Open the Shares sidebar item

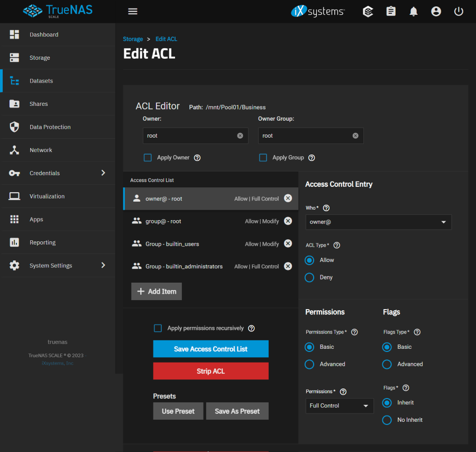pyautogui.click(x=39, y=104)
